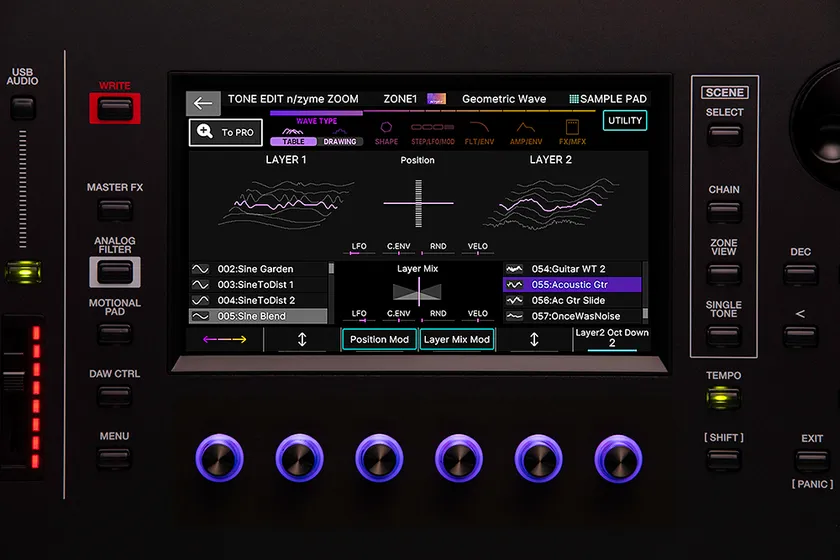Tap the SAMPLE PAD grid icon

[x=574, y=99]
